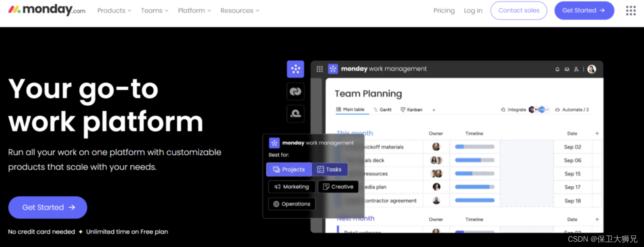This screenshot has width=644, height=247.
Task: Click Get Started button in header
Action: pos(584,11)
